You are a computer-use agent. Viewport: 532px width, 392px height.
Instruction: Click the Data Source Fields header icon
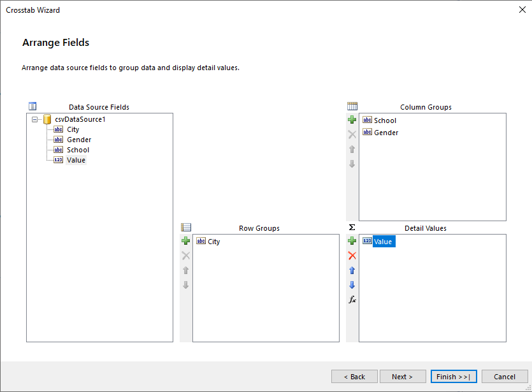pyautogui.click(x=33, y=106)
